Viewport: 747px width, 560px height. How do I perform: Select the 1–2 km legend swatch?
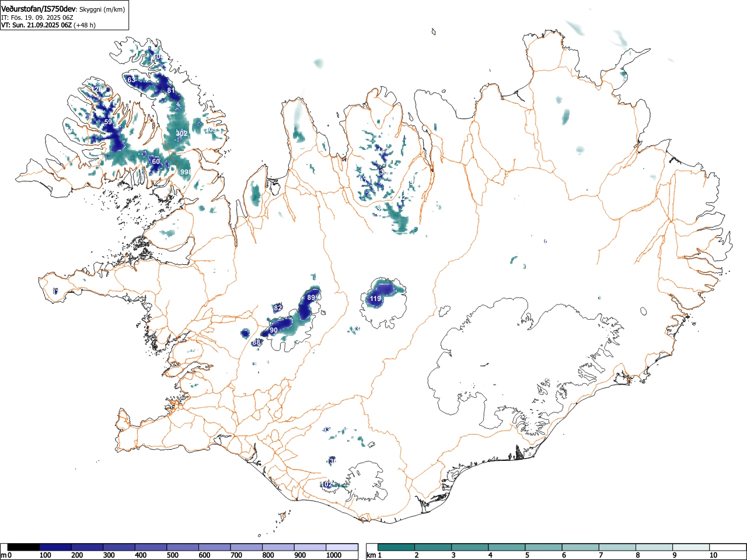click(396, 547)
